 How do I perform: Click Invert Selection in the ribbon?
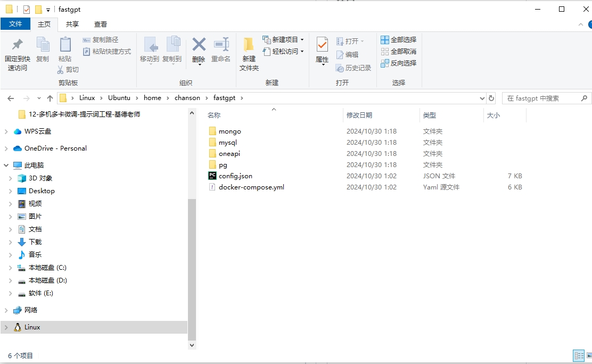tap(398, 63)
